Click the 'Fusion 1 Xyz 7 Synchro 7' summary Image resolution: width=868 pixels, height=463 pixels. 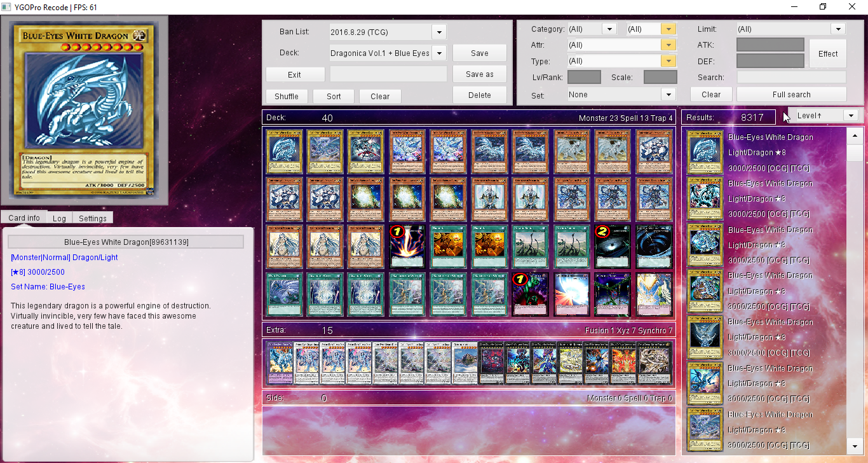[x=628, y=331]
